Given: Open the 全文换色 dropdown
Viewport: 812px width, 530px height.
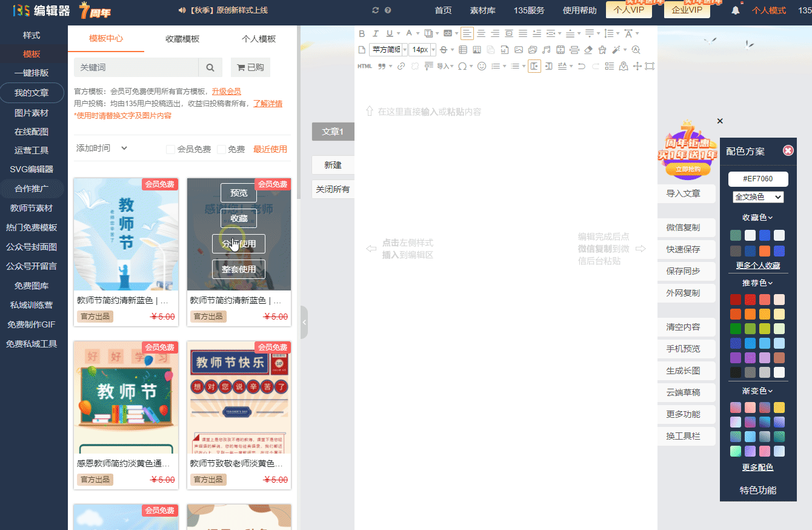Looking at the screenshot, I should click(x=758, y=197).
